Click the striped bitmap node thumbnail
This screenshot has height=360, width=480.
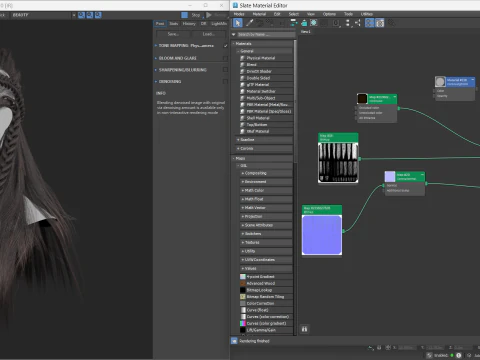(338, 163)
